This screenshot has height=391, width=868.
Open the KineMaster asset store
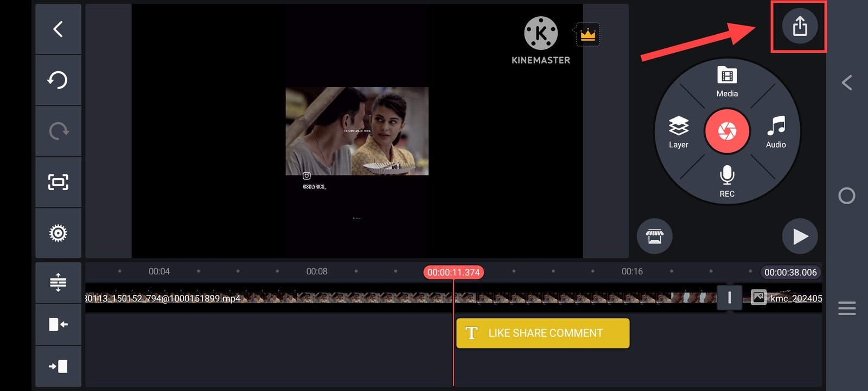tap(654, 236)
